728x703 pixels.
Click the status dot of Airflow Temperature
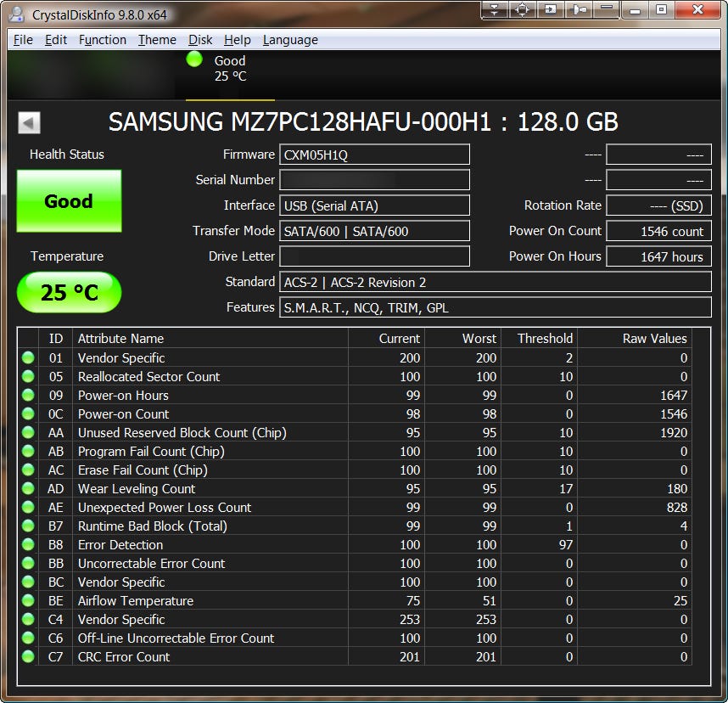click(28, 600)
